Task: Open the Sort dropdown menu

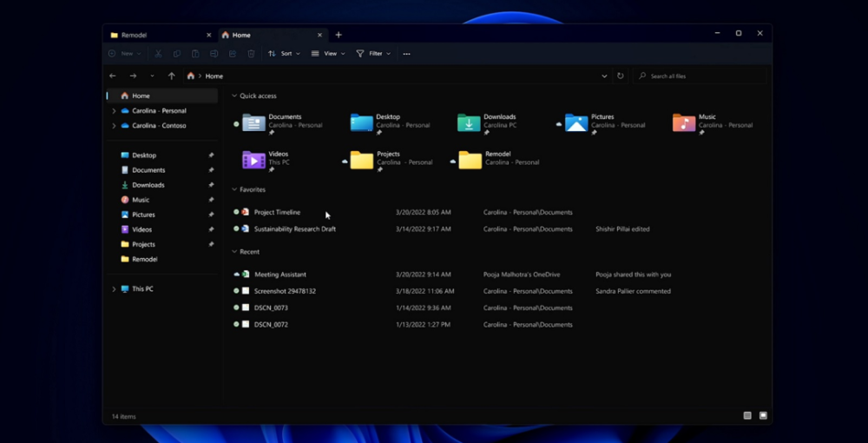Action: (284, 54)
